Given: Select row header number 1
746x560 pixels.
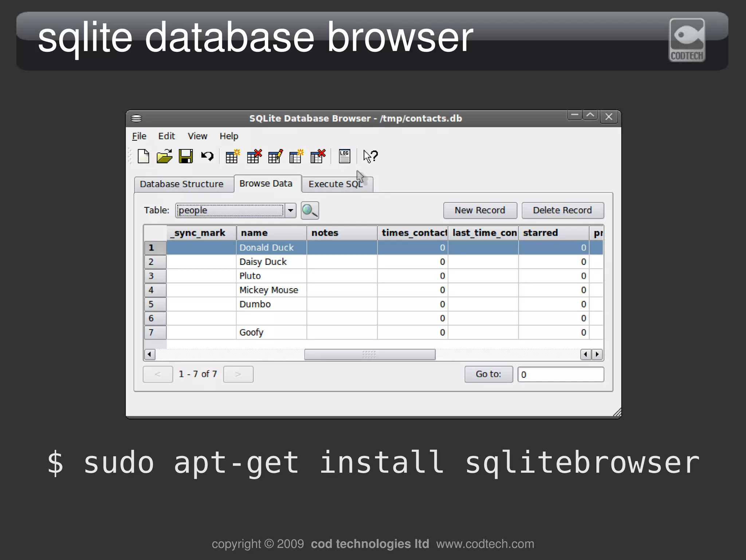Looking at the screenshot, I should pyautogui.click(x=155, y=247).
